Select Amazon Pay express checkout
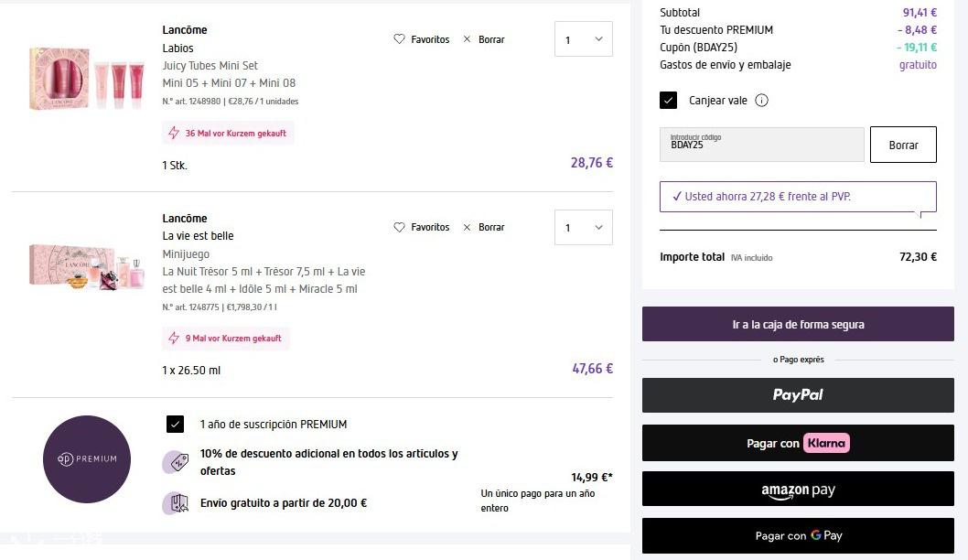The image size is (968, 560). coord(798,490)
